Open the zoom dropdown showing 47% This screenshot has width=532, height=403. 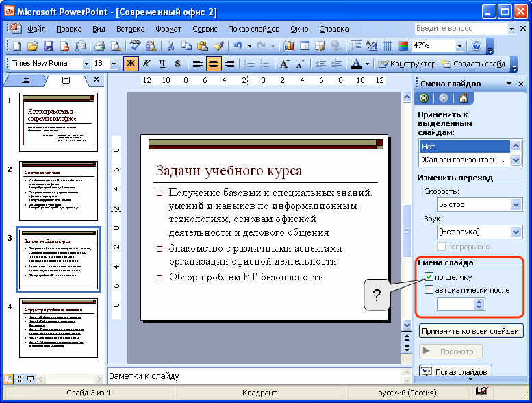[459, 46]
